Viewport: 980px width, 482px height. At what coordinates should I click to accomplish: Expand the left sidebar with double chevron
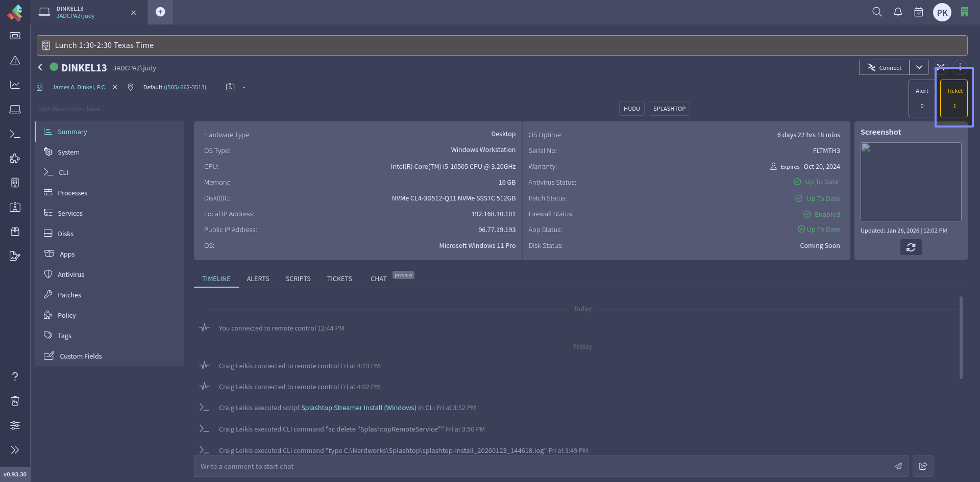15,450
